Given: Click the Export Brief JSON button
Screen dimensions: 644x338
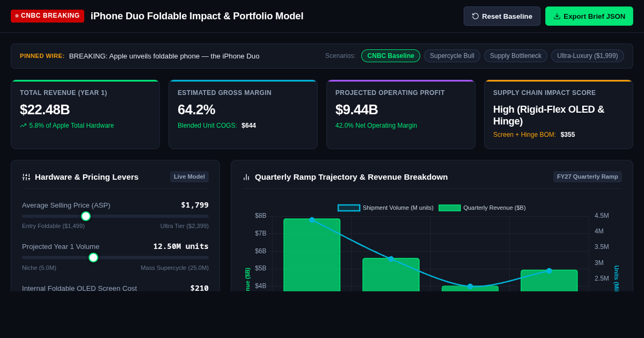Looking at the screenshot, I should [589, 16].
